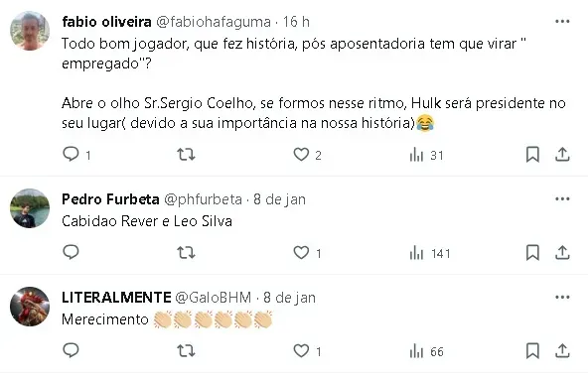Viewport: 588px width, 380px height.
Task: Retweet the LITERALMENTE post
Action: (x=186, y=351)
